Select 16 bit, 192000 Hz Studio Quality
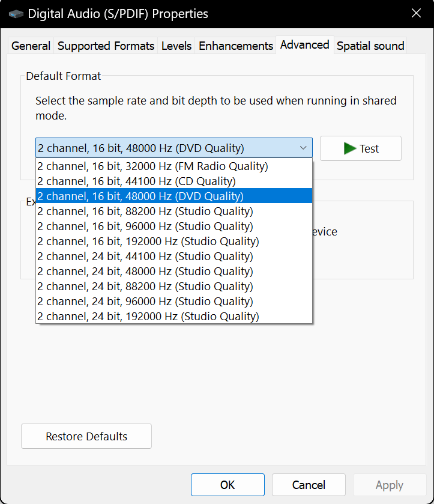This screenshot has width=434, height=504. [x=174, y=241]
